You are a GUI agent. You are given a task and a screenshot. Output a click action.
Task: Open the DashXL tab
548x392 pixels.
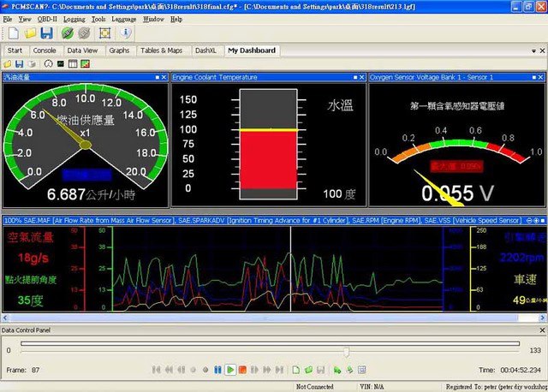[x=205, y=50]
